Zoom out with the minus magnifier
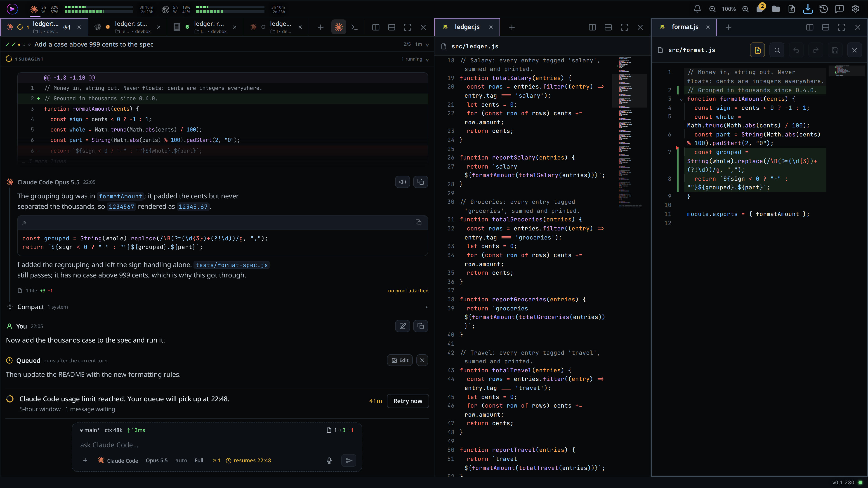This screenshot has width=868, height=488. [712, 9]
